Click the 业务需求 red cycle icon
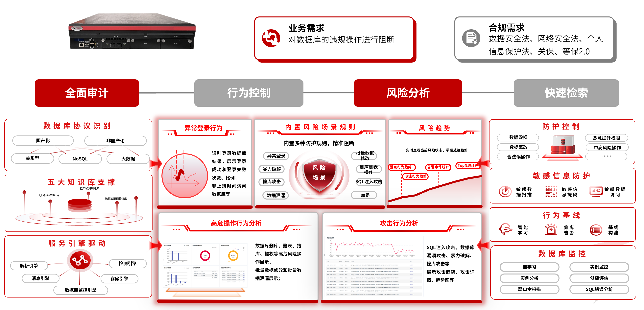Screen dimensions: 644x310 (271, 38)
